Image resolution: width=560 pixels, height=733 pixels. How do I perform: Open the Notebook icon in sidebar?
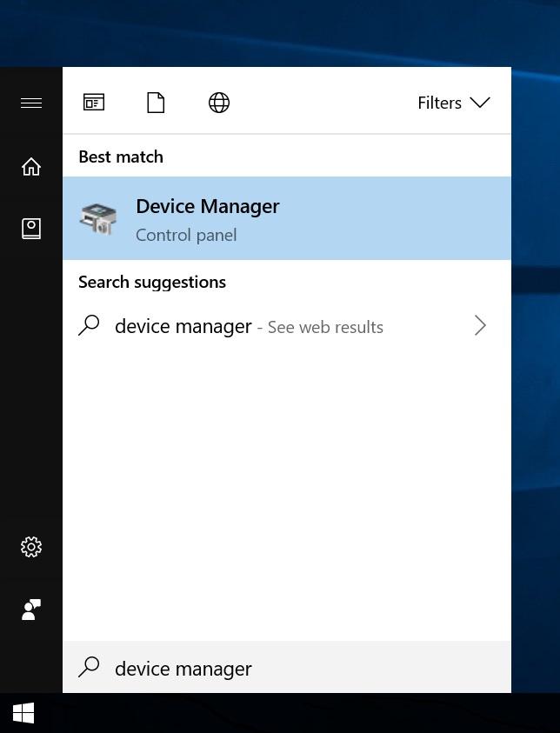pyautogui.click(x=31, y=229)
